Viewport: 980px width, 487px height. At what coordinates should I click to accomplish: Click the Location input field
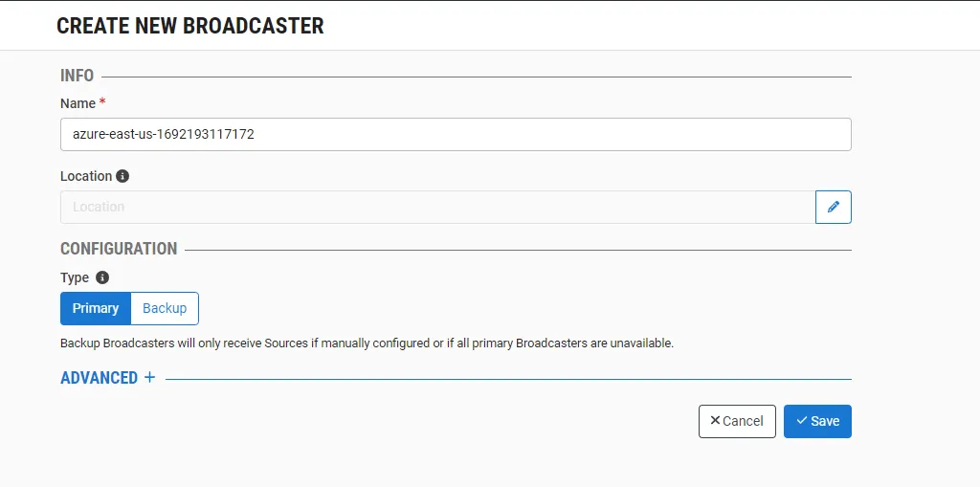coord(437,207)
